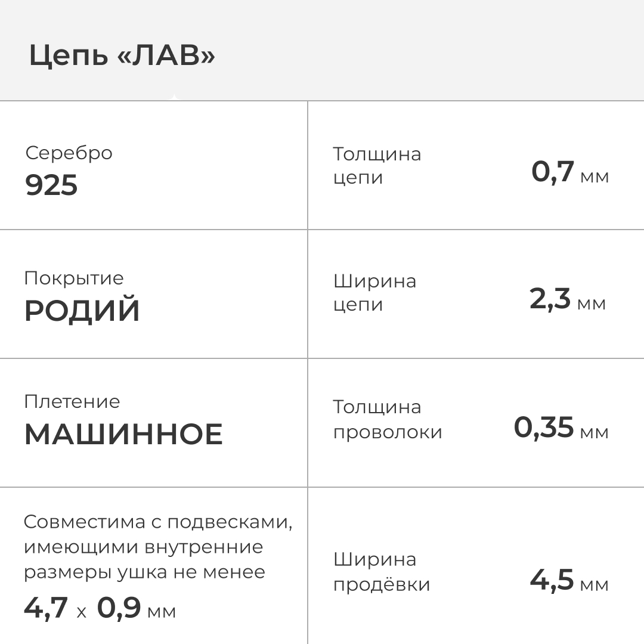Screen dimensions: 644x644
Task: Select the Покрытие label
Action: pyautogui.click(x=74, y=278)
